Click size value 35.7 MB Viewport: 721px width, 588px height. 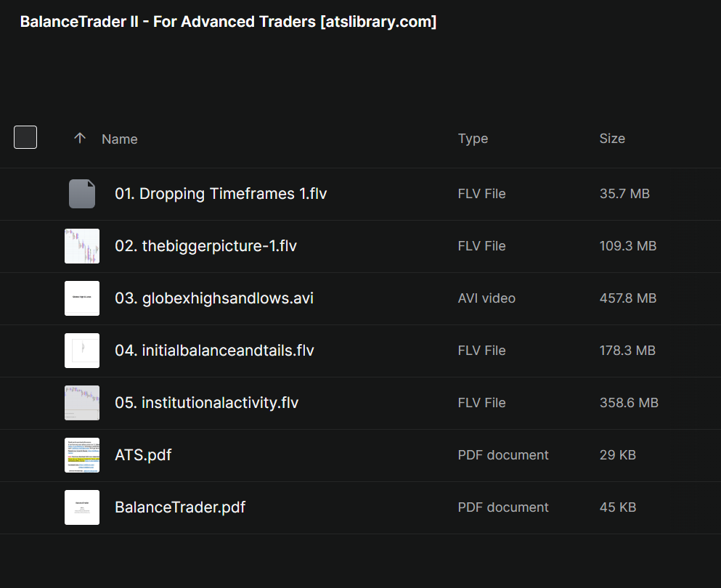[x=624, y=194]
